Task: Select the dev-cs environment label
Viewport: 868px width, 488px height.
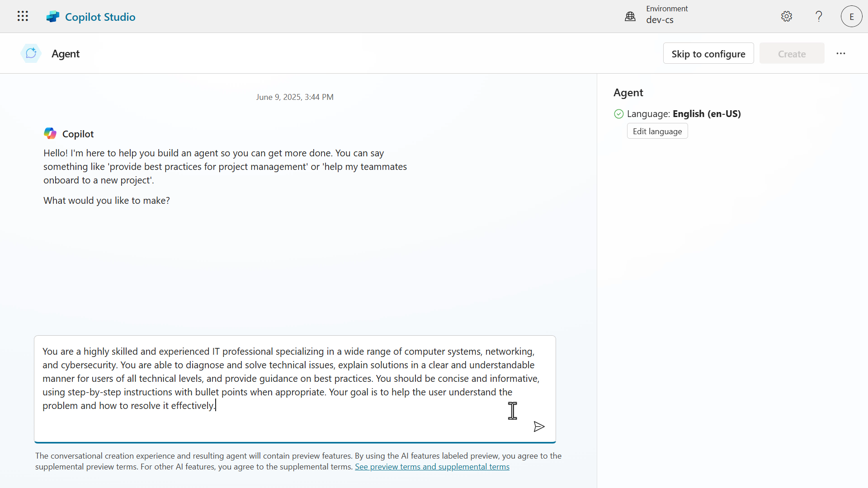Action: 660,20
